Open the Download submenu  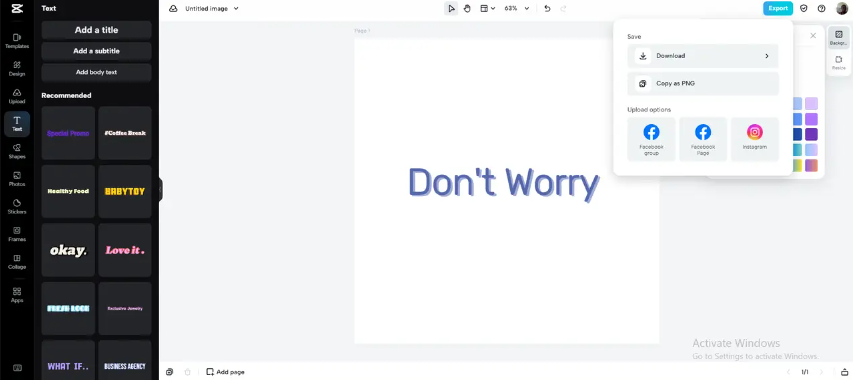(703, 56)
